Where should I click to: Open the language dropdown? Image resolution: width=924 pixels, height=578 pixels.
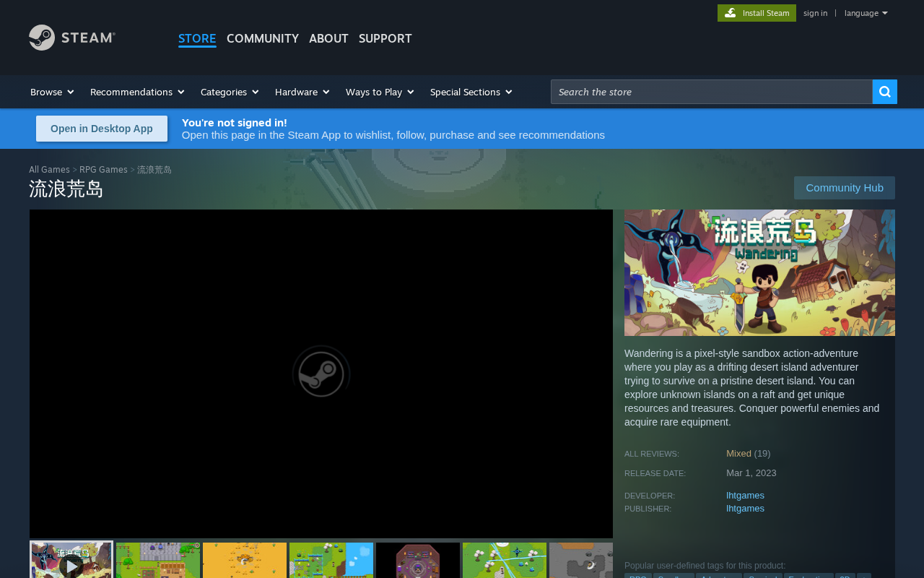pos(866,13)
